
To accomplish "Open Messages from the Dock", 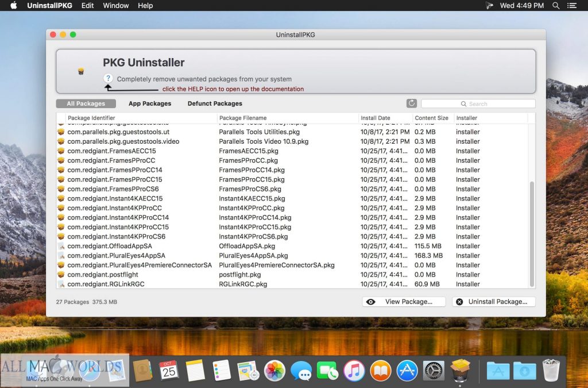I will point(301,371).
